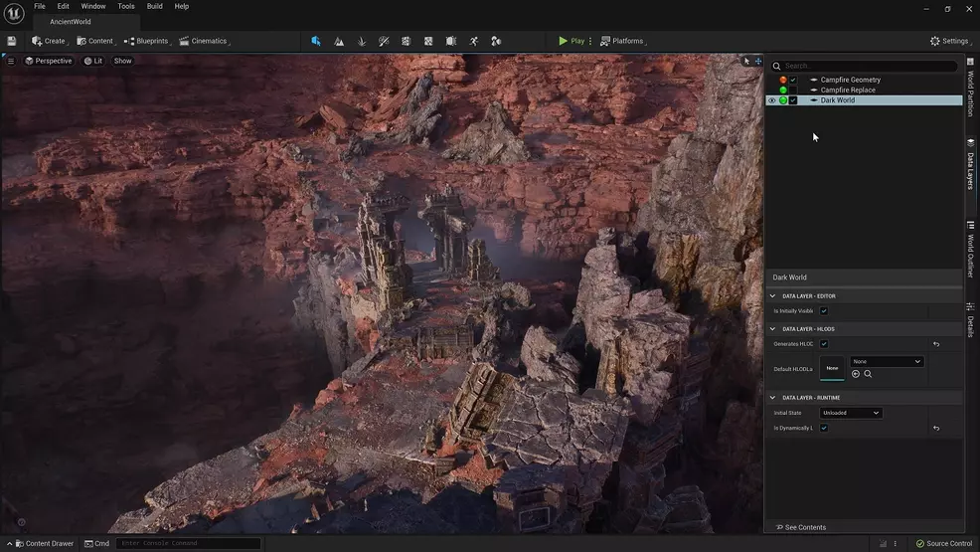Image resolution: width=980 pixels, height=552 pixels.
Task: Uncheck the Is Initially Visible checkbox
Action: (x=824, y=311)
